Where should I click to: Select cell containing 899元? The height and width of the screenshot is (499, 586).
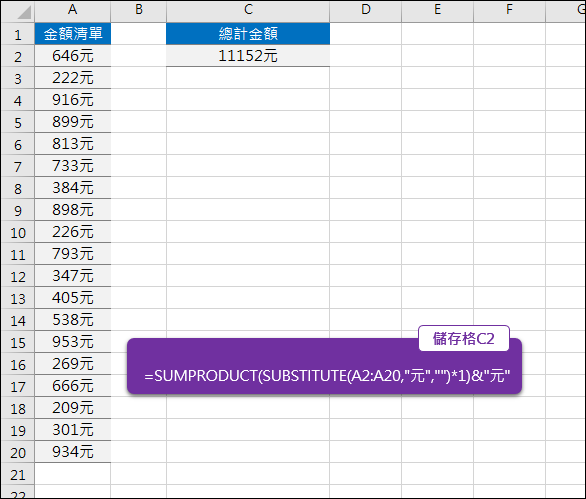[73, 122]
